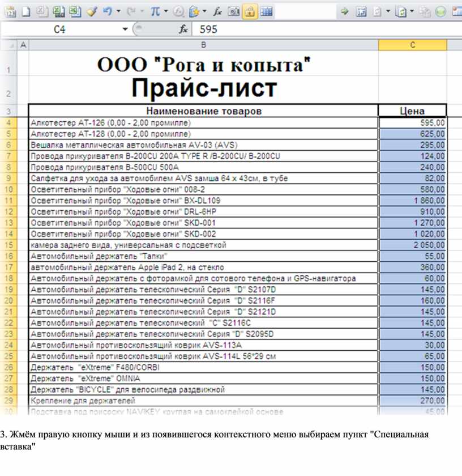
Task: Click the Name Box showing C4
Action: click(59, 29)
